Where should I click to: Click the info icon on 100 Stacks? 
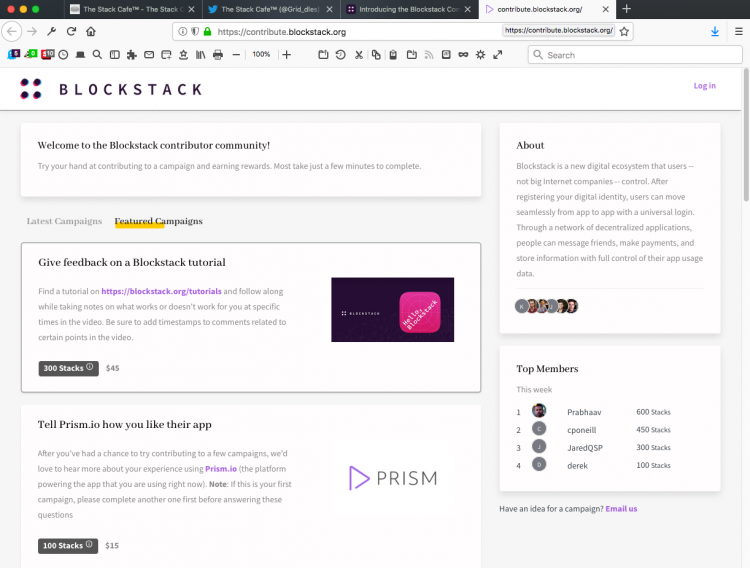(89, 545)
